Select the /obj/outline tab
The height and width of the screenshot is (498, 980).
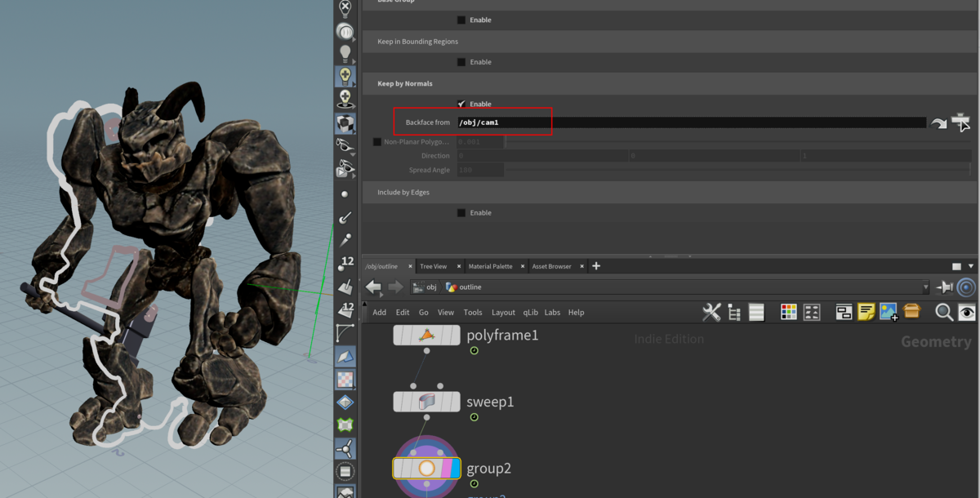coord(381,266)
